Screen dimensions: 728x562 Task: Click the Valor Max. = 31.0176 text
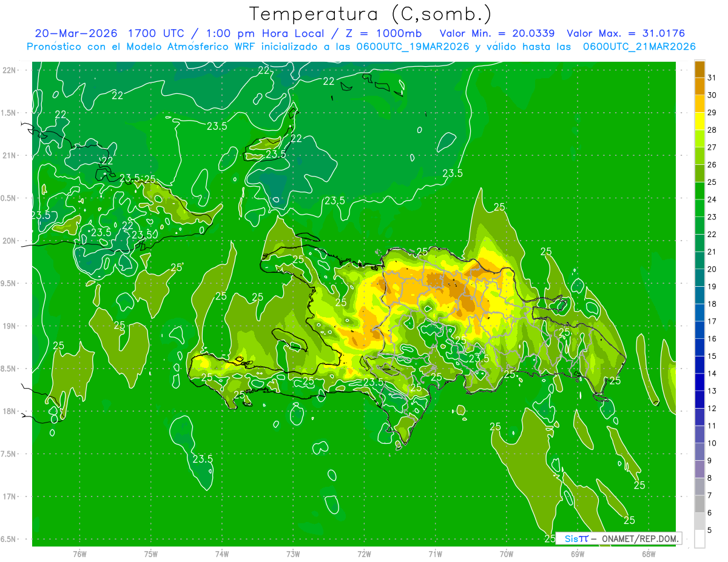[625, 33]
